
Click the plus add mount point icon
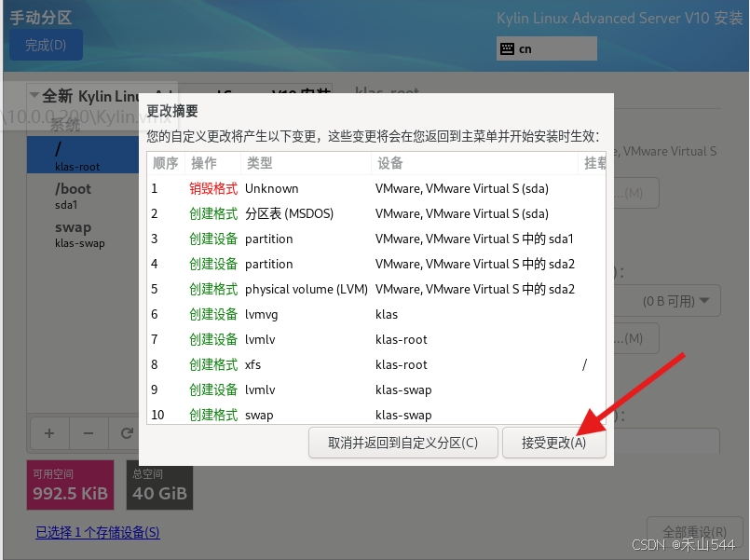coord(49,433)
